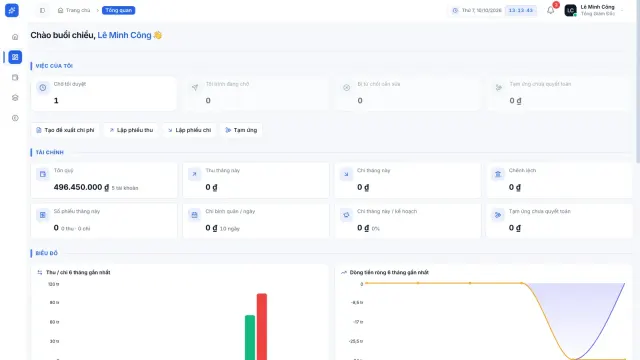The image size is (640, 360).
Task: Click icon on Tạm ứng chưa quyết toán in Tài chính
Action: pos(498,215)
